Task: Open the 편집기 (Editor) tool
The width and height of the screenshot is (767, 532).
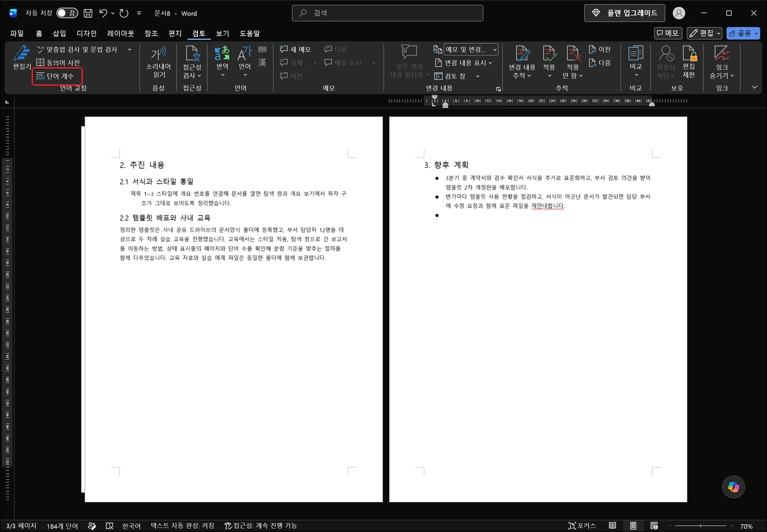Action: pos(22,58)
